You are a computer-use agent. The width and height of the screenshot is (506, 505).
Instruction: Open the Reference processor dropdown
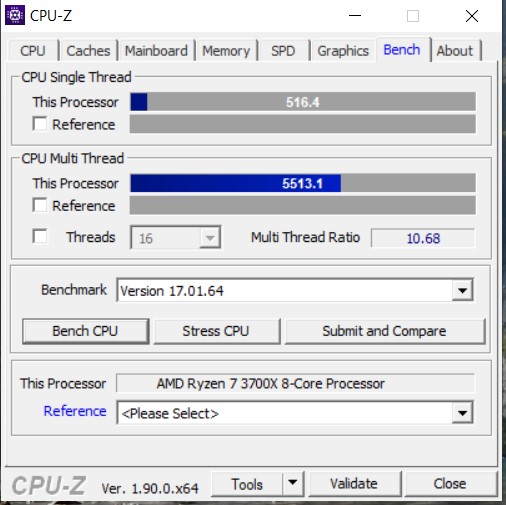(462, 413)
